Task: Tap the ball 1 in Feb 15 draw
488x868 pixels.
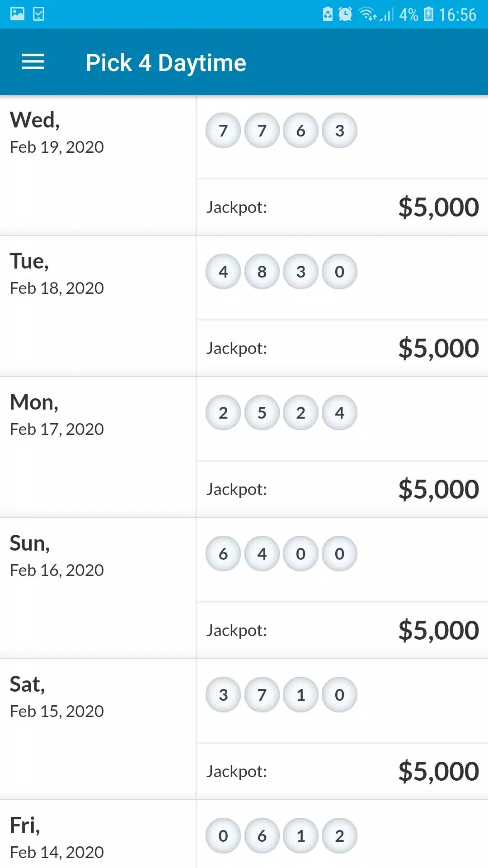Action: point(301,695)
